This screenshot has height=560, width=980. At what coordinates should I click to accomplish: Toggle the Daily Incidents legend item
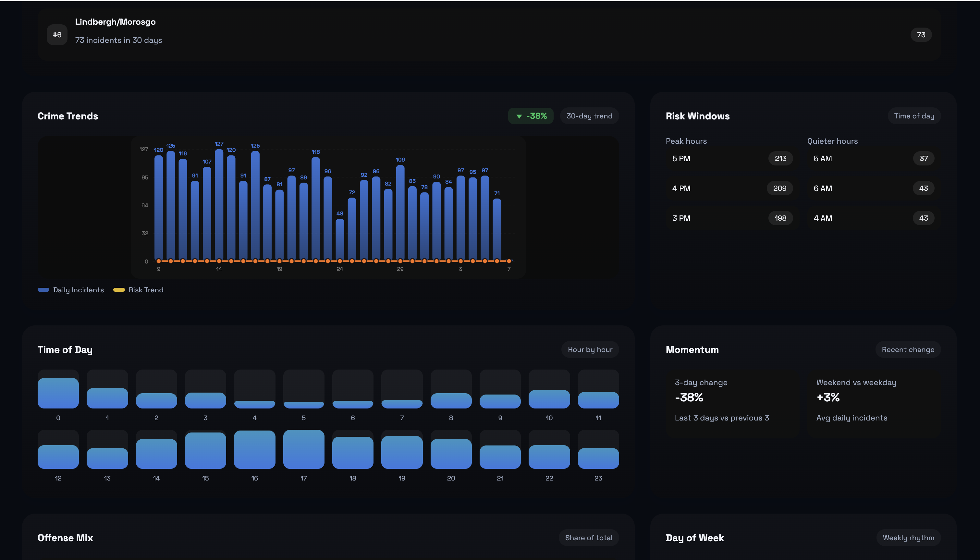(x=71, y=290)
